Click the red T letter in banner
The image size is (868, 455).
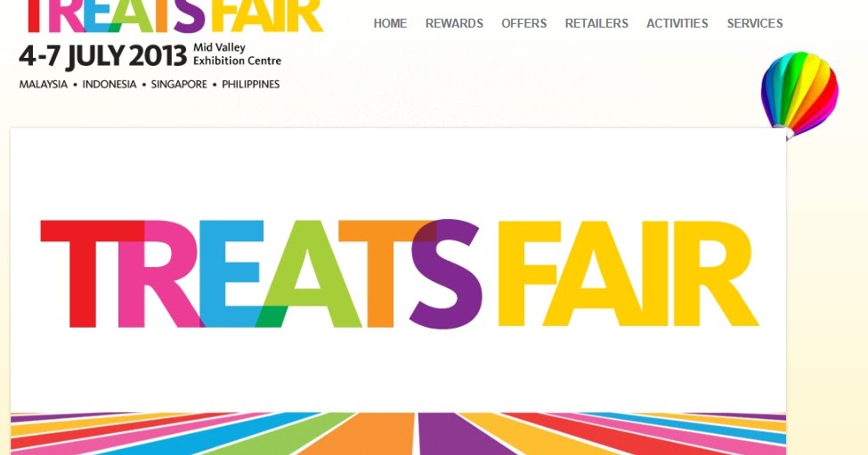click(88, 273)
